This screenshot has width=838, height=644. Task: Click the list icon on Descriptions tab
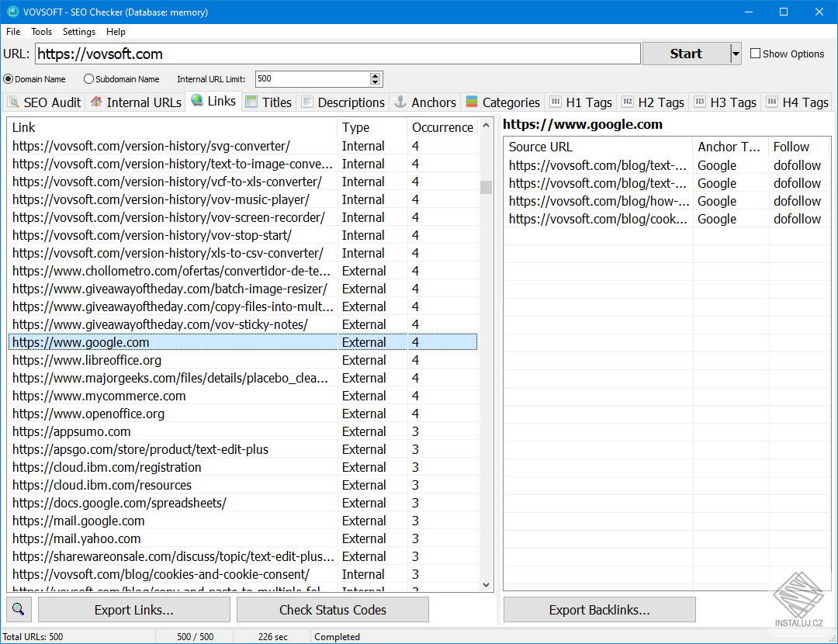[306, 102]
